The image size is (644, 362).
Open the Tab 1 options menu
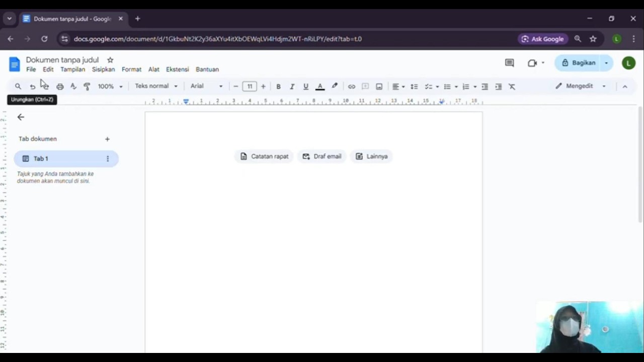point(107,158)
